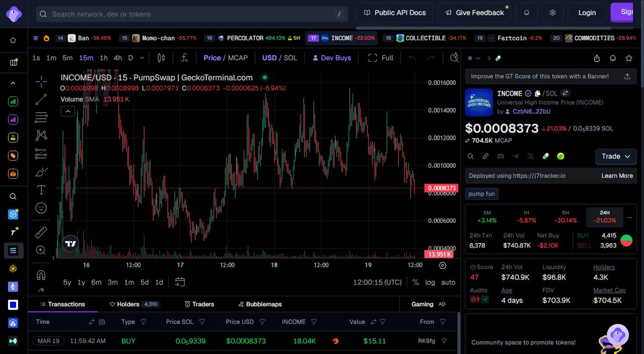
Task: Toggle percentage scale on chart
Action: pyautogui.click(x=416, y=282)
